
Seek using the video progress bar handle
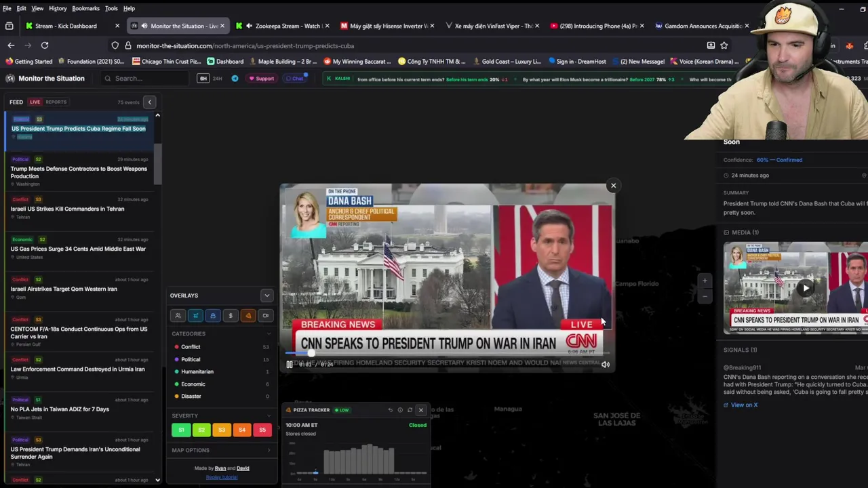(x=311, y=353)
